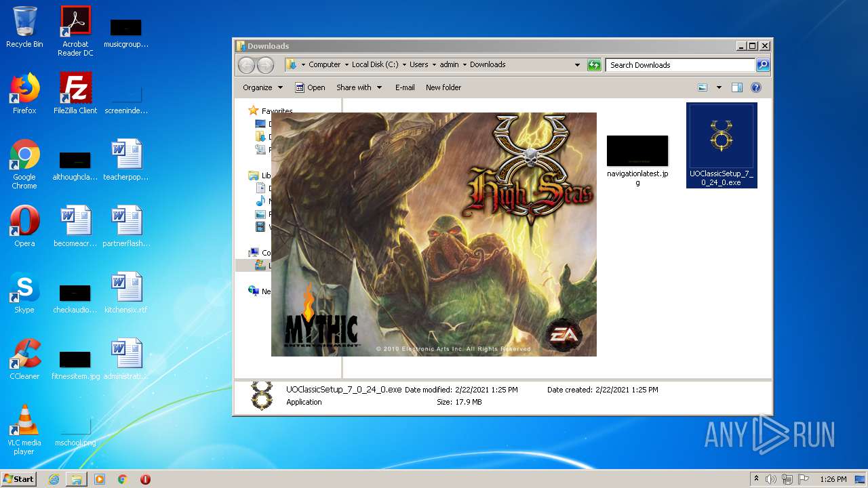
Task: Open VLC media player shortcut
Action: (24, 430)
